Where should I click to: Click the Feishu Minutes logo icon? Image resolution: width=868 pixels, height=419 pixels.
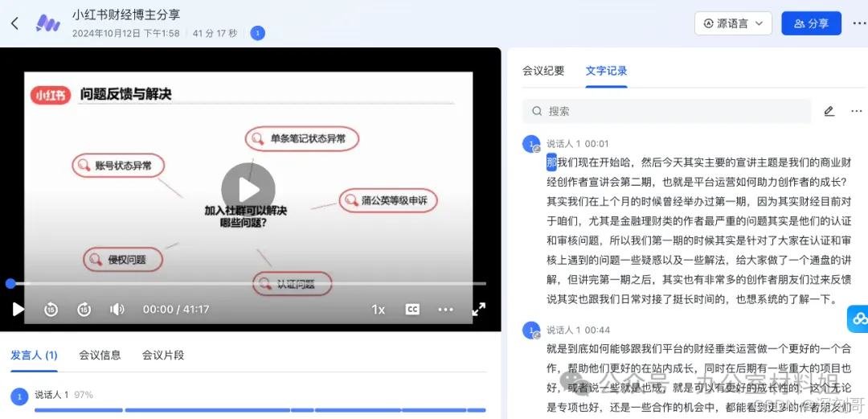click(48, 23)
